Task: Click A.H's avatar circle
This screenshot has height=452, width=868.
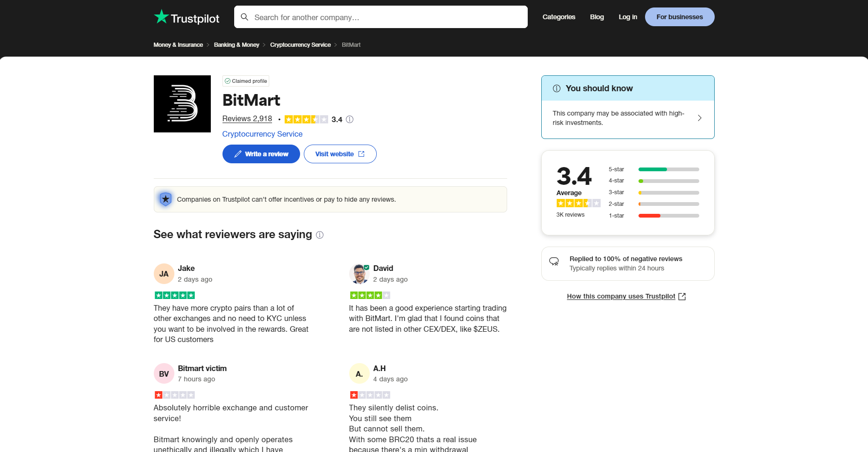Action: (x=359, y=374)
